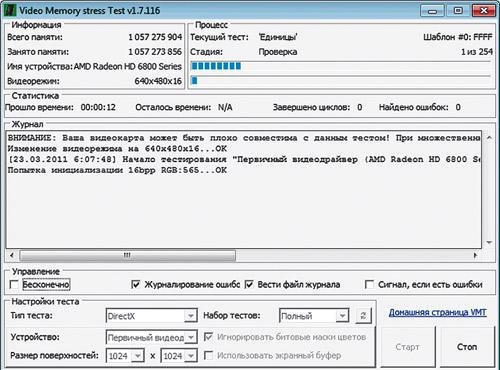Click the journal horizontal scrollbar thumb
This screenshot has height=370, width=500.
(x=127, y=256)
